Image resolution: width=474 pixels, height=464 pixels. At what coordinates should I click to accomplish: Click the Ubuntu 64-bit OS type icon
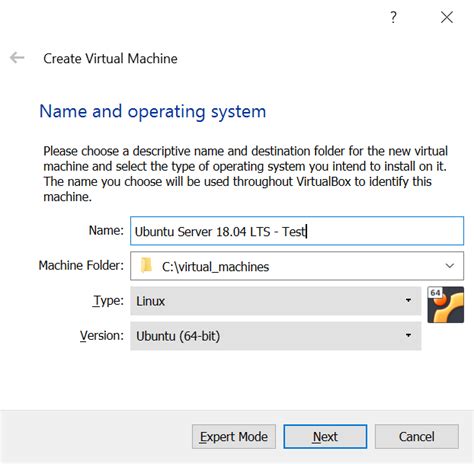pos(446,305)
